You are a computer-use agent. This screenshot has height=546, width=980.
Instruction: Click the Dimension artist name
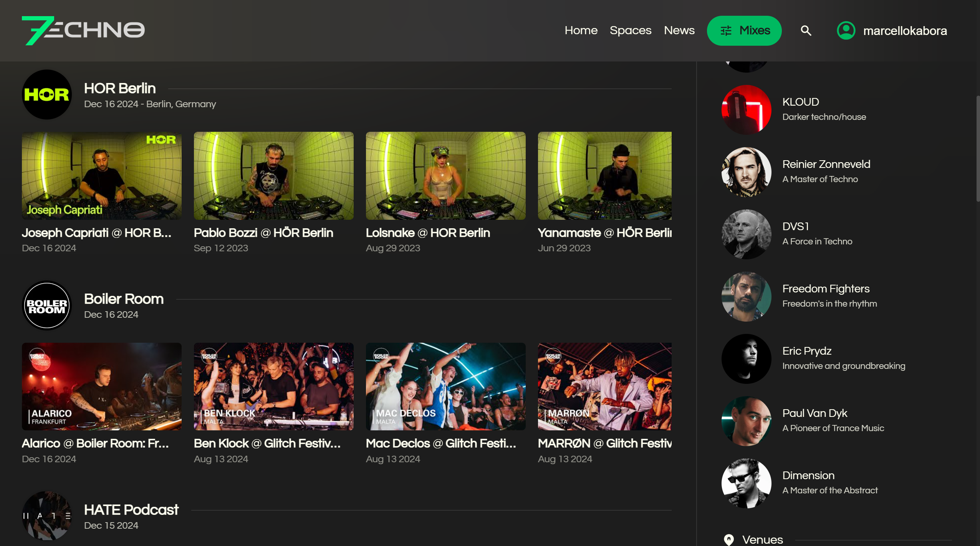[808, 475]
